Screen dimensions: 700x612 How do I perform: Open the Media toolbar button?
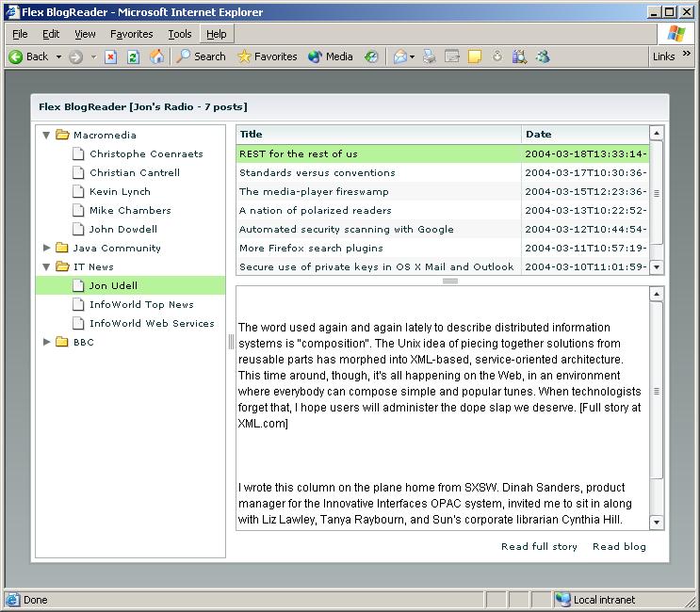coord(331,56)
